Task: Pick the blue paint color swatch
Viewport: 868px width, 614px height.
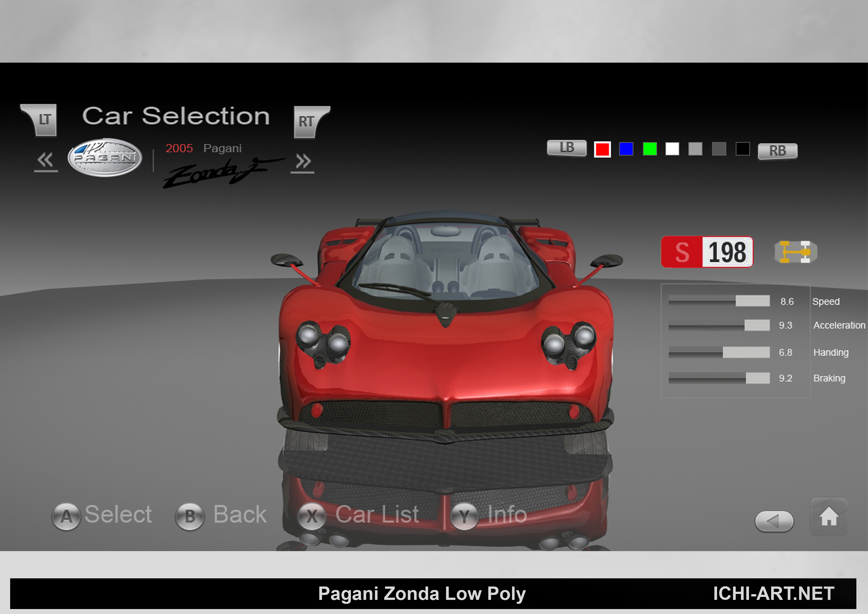Action: coord(626,149)
